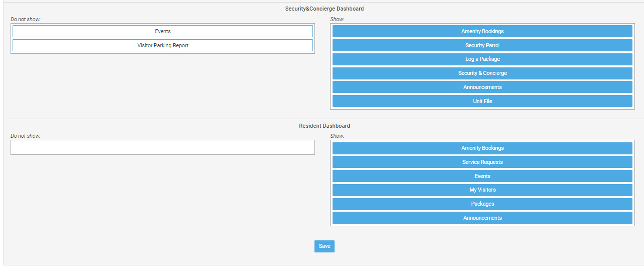Select the Visitor Parking Report item
644x266 pixels.
pos(163,45)
